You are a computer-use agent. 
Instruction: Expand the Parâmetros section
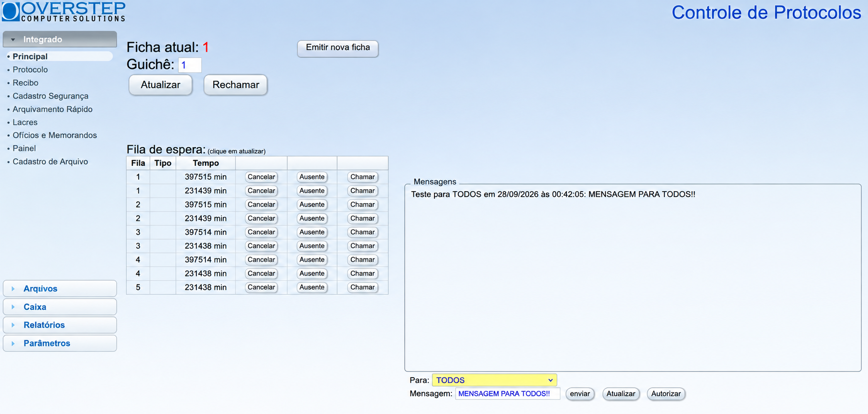[x=60, y=343]
